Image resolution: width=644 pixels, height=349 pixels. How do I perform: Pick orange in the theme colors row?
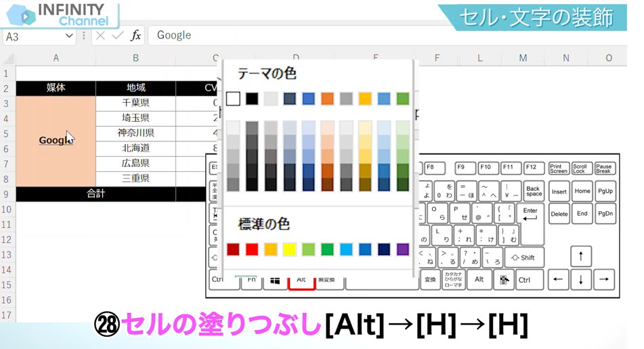coord(327,99)
